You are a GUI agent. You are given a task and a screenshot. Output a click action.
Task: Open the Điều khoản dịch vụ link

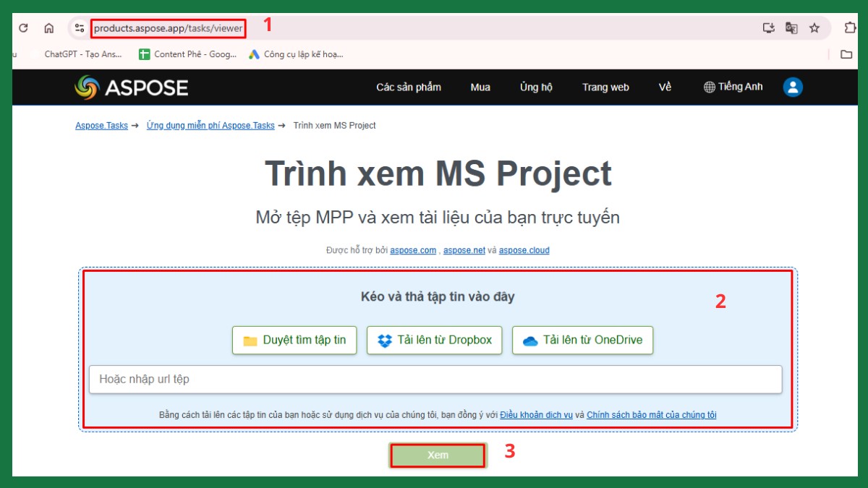click(x=536, y=415)
